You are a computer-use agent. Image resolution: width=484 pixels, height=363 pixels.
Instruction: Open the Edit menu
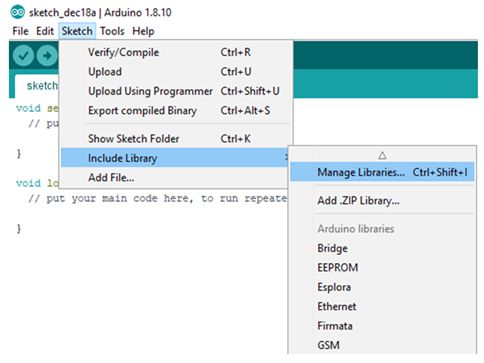click(45, 31)
